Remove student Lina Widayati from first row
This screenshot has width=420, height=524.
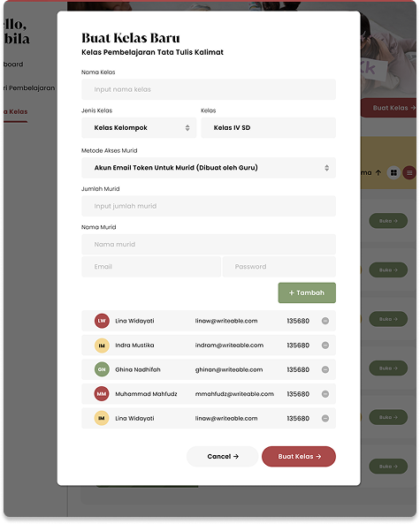click(x=325, y=321)
